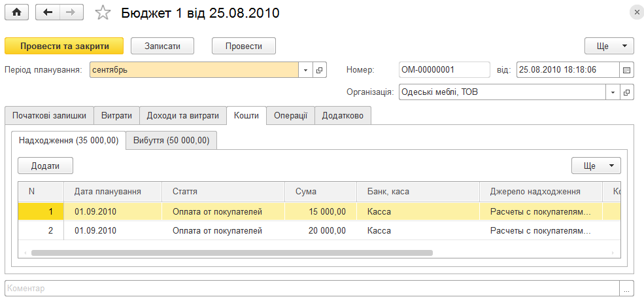This screenshot has height=301, width=644.
Task: Navigate forward with right arrow
Action: [x=72, y=12]
